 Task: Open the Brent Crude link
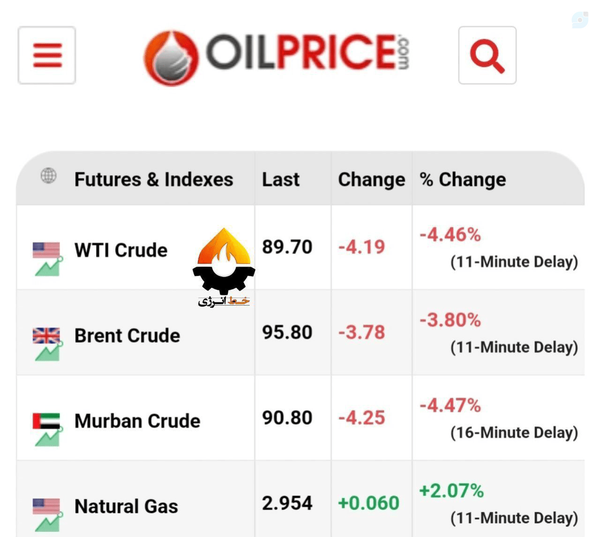(127, 336)
